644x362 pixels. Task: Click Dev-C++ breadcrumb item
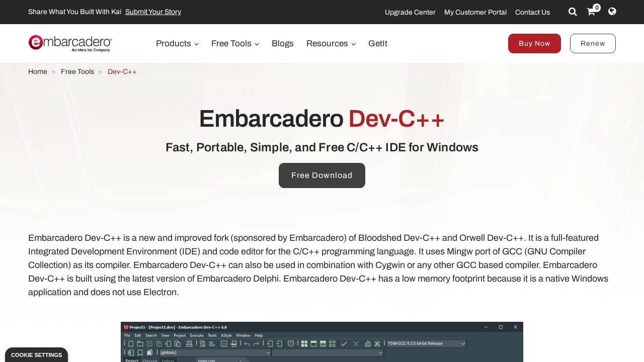coord(122,71)
